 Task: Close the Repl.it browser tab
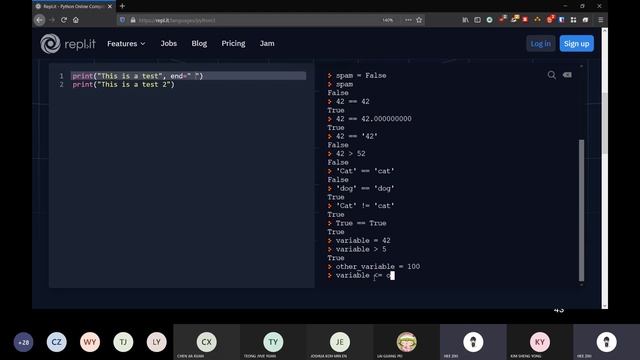click(x=110, y=7)
